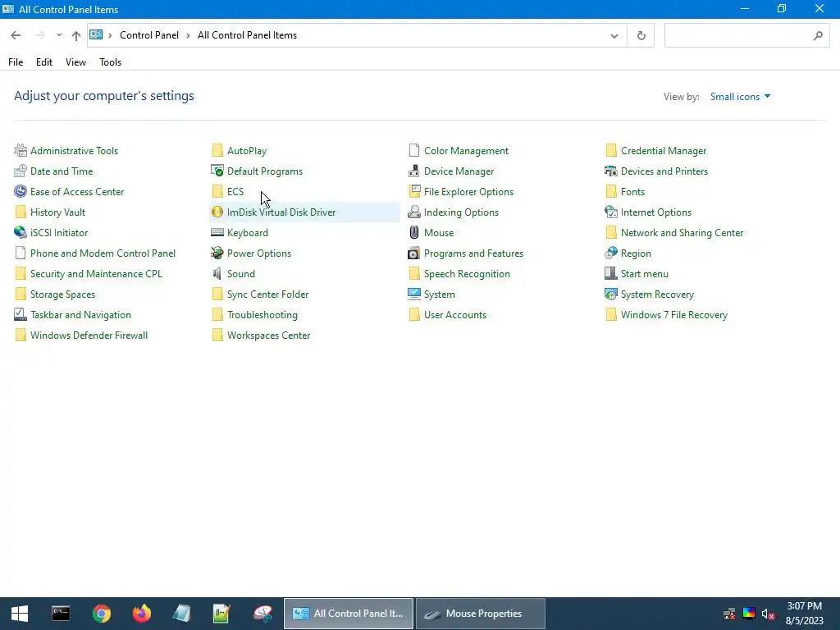The image size is (840, 630).
Task: Open Sync Center Folder
Action: click(x=267, y=294)
